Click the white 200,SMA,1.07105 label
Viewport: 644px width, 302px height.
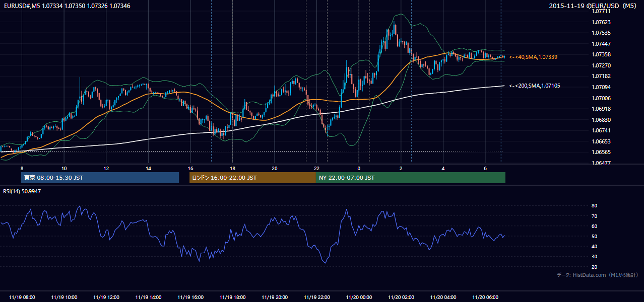[535, 86]
